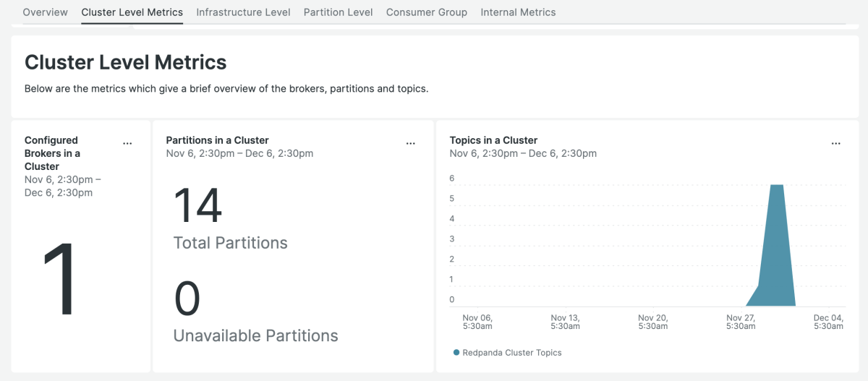Screen dimensions: 868x381
Task: Click the large Configured Brokers number 1
Action: point(69,281)
